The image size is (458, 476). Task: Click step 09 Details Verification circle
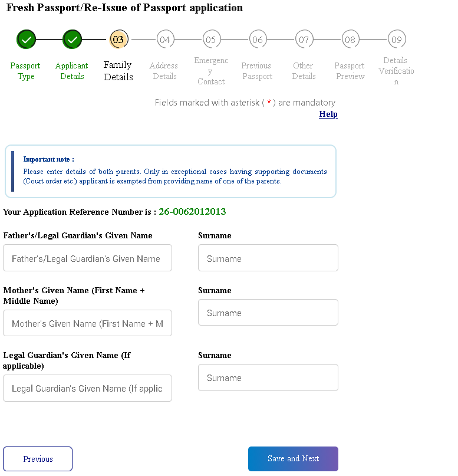point(397,40)
